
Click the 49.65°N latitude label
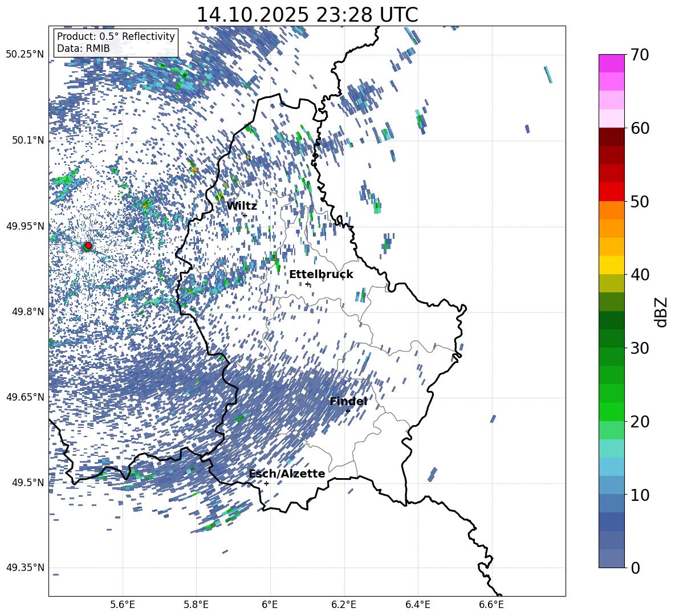click(x=25, y=397)
